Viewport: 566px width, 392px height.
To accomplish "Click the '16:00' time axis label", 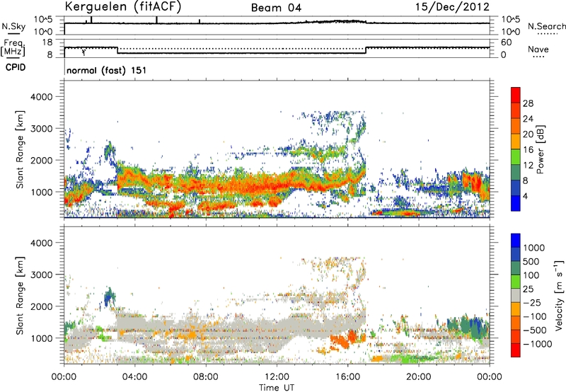I will click(x=347, y=377).
